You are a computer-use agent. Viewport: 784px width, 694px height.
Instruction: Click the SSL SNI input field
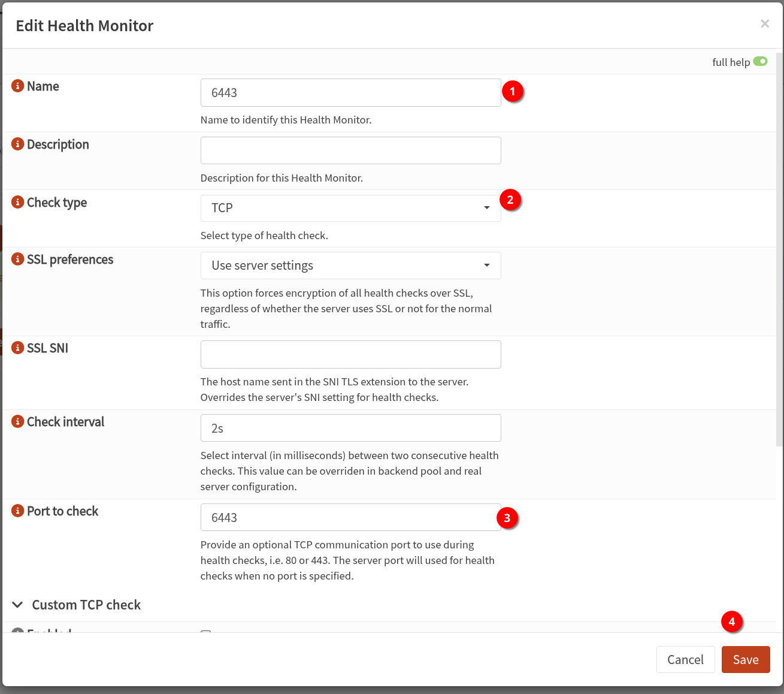tap(350, 354)
